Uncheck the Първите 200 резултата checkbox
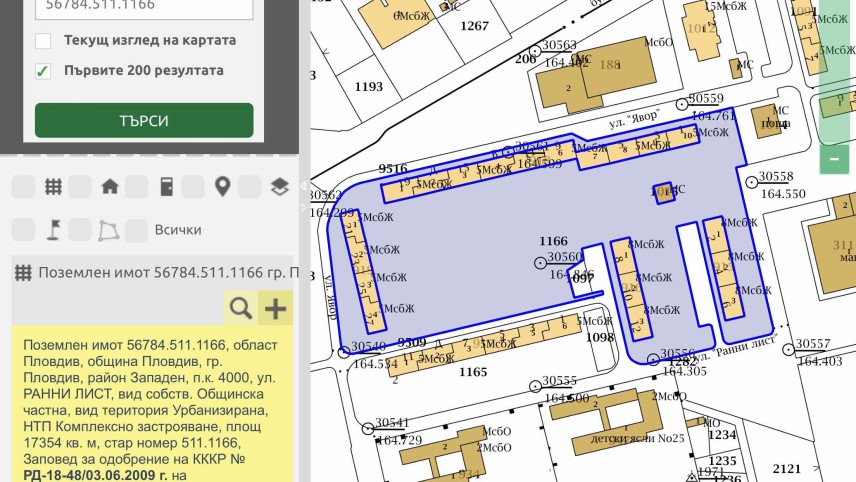Image resolution: width=856 pixels, height=482 pixels. click(43, 71)
